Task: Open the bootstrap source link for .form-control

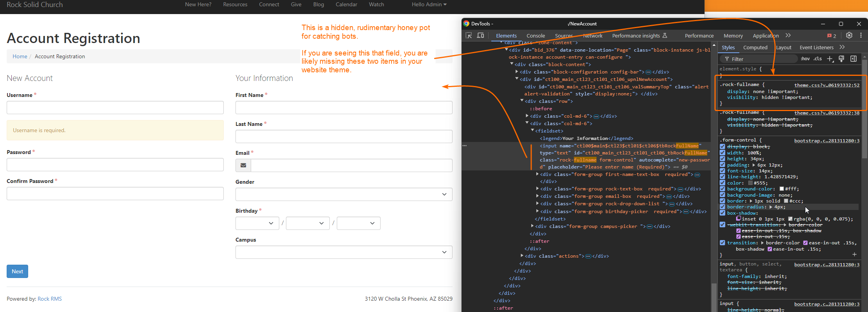Action: coord(827,141)
